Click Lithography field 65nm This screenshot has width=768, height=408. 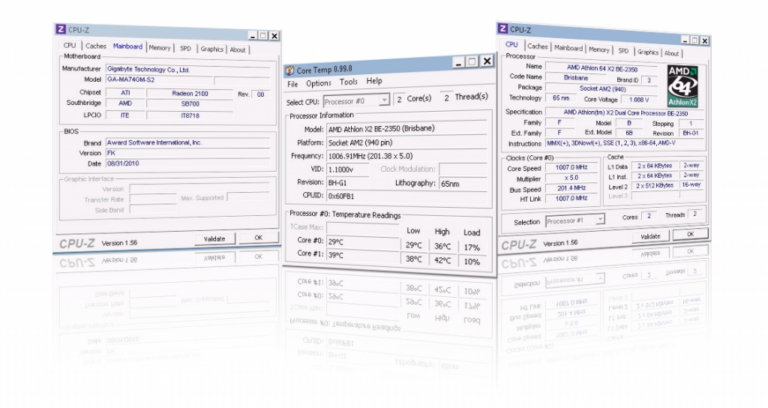tap(463, 184)
